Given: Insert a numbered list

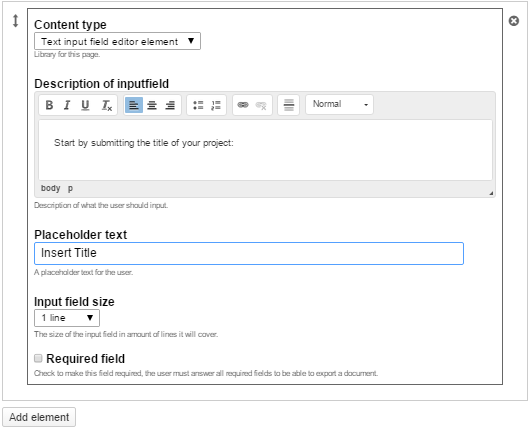Looking at the screenshot, I should pyautogui.click(x=216, y=105).
